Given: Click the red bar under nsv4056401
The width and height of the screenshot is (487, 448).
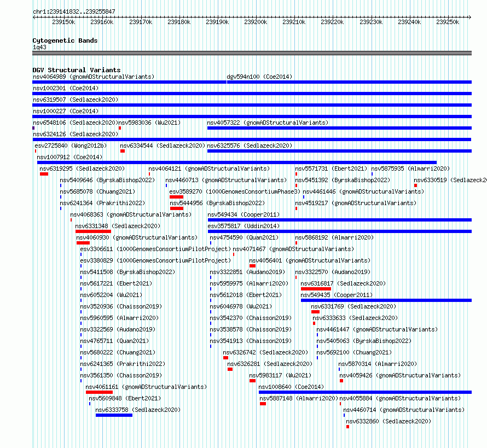Looking at the screenshot, I should coord(252,266).
